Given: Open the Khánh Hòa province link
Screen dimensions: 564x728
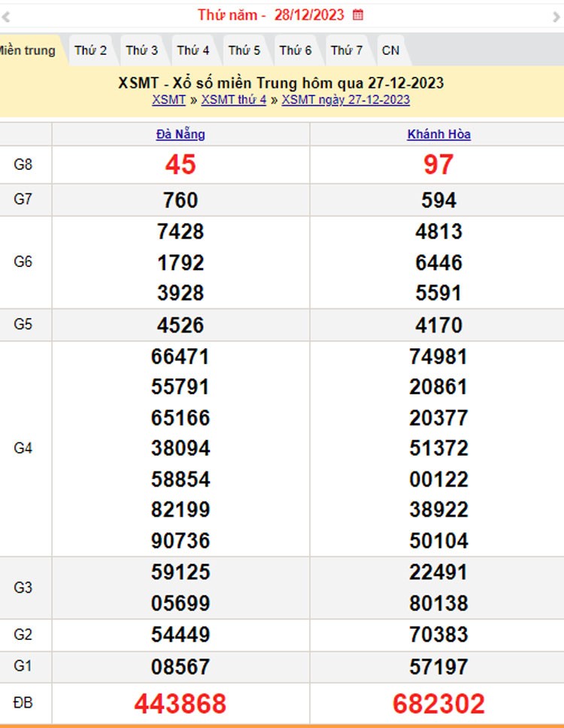Looking at the screenshot, I should (438, 135).
